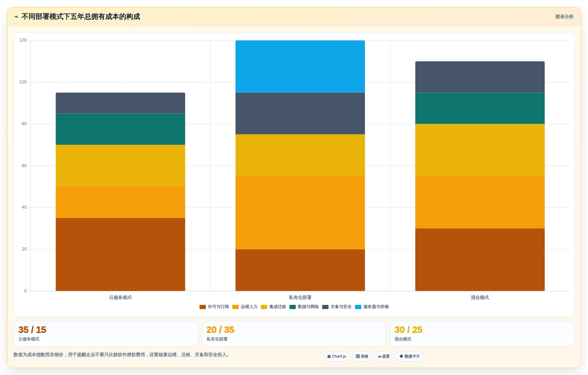Click the 图表分析 label in the header
The width and height of the screenshot is (588, 375).
[564, 17]
